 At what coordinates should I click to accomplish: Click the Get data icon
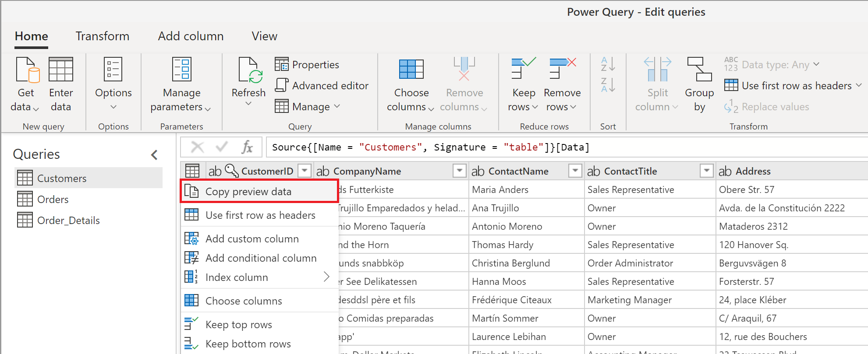[26, 70]
